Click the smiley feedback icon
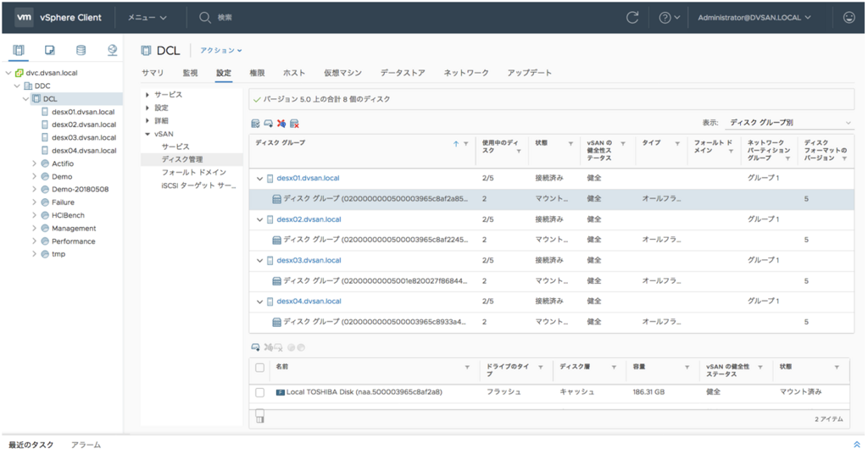Screen dimensions: 868x454 849,18
